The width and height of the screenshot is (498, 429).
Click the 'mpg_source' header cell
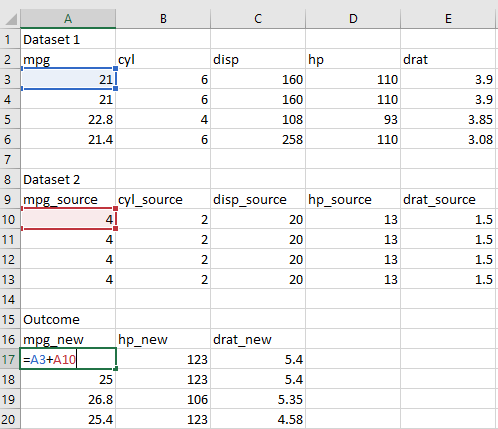coord(68,199)
